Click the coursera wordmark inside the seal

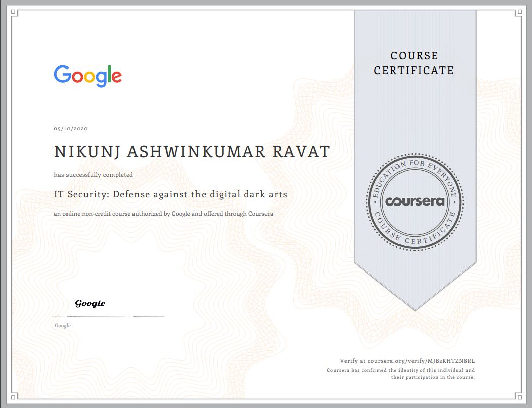click(415, 201)
